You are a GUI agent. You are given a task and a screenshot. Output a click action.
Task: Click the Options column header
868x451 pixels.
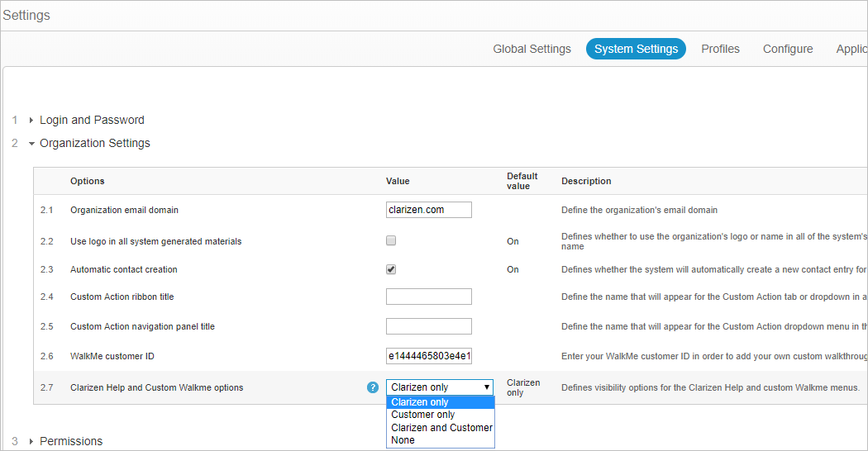(x=88, y=181)
